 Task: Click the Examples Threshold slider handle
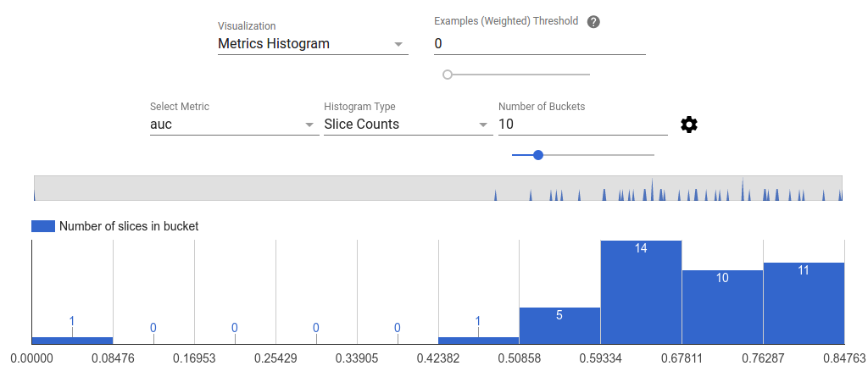pos(448,75)
